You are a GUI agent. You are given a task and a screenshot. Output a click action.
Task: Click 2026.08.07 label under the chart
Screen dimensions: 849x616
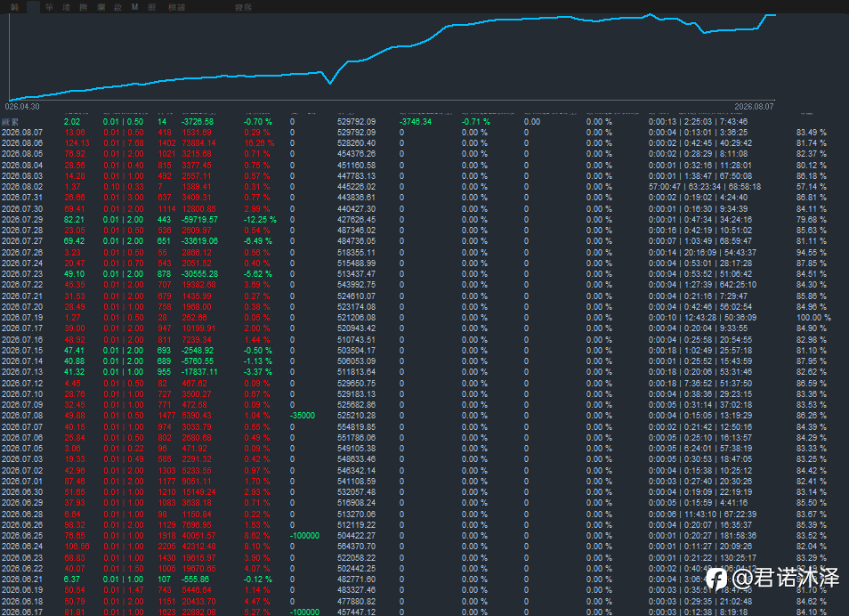[755, 107]
